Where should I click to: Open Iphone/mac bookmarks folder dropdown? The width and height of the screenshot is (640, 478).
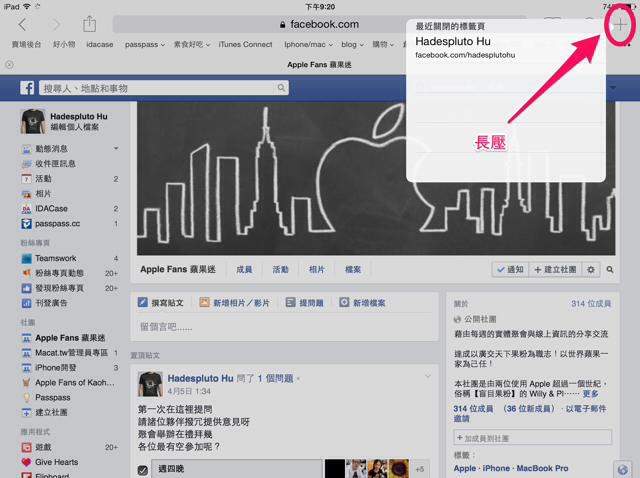(309, 44)
